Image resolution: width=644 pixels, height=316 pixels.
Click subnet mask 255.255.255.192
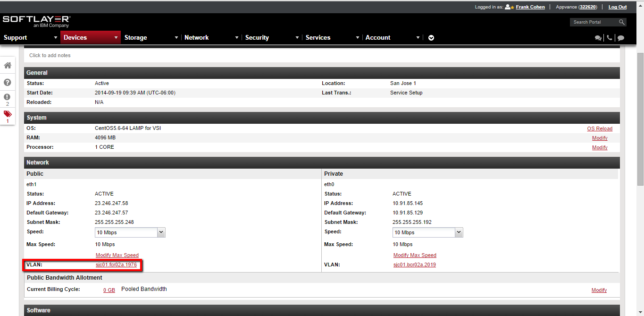coord(412,222)
